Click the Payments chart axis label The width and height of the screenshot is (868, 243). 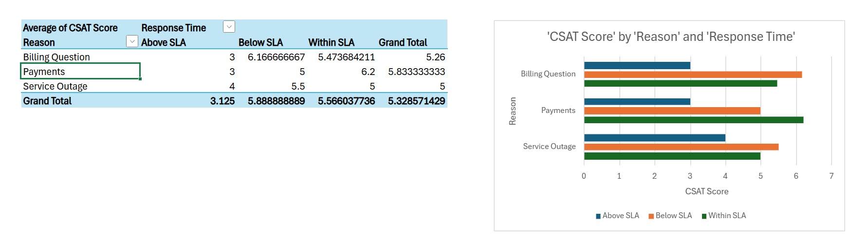558,110
